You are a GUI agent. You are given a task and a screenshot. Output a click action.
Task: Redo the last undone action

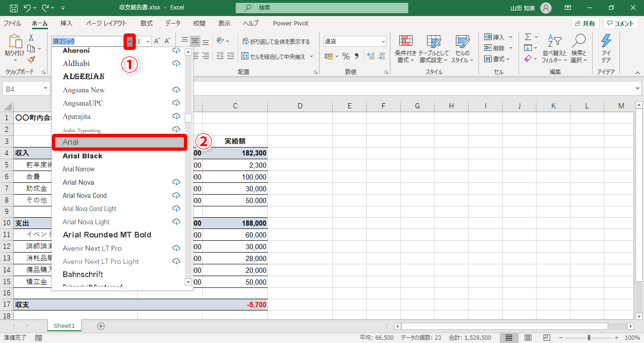(46, 8)
